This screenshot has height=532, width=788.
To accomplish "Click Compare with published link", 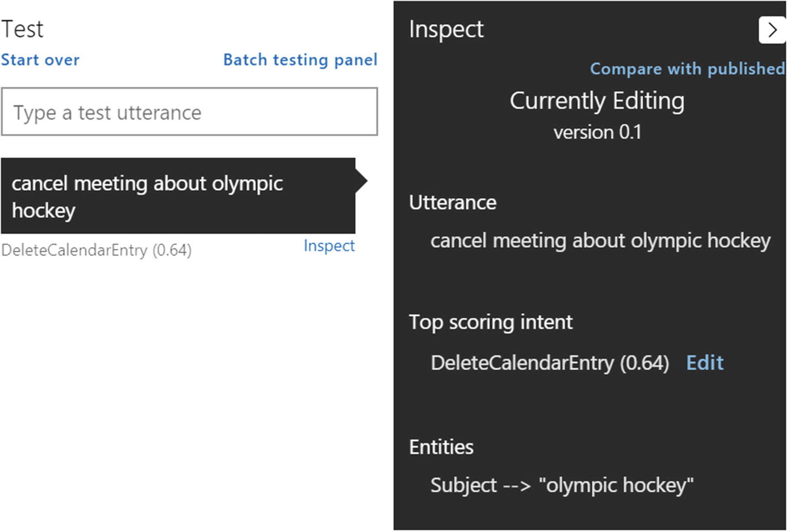I will pyautogui.click(x=687, y=69).
